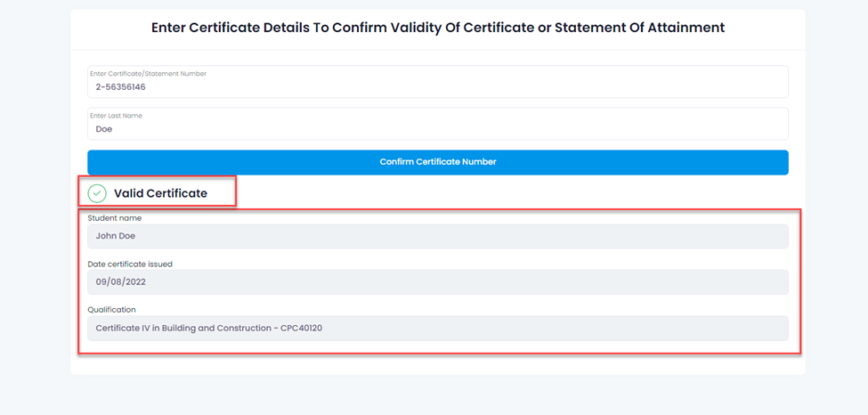868x415 pixels.
Task: Select the Qualification result field
Action: [438, 328]
